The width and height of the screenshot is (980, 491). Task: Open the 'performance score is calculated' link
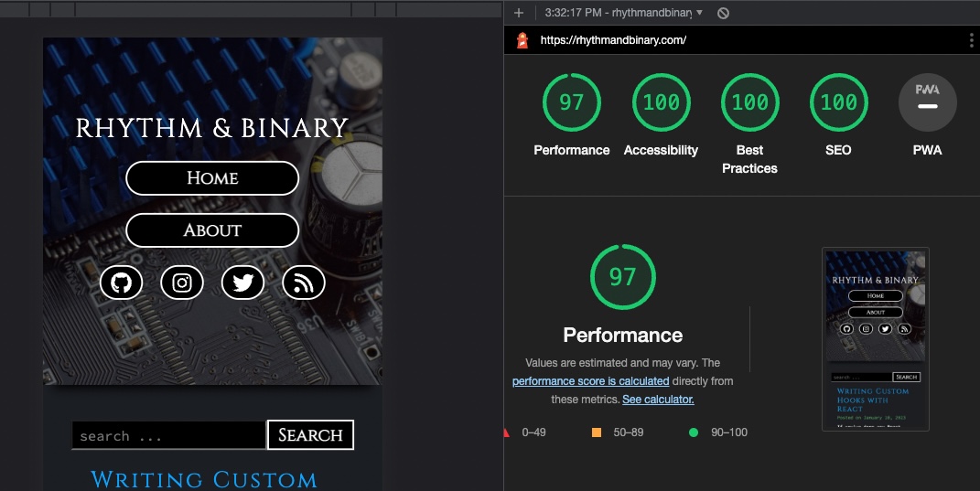tap(590, 381)
